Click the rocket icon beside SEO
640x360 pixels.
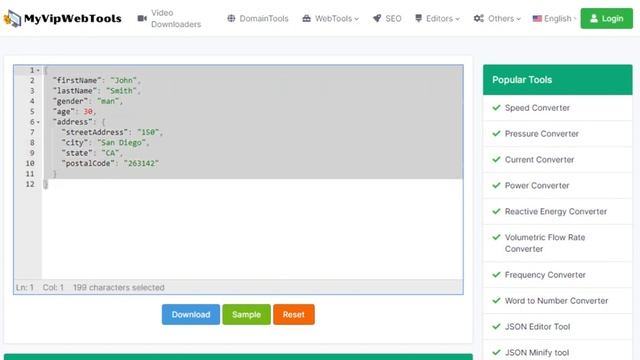(377, 18)
